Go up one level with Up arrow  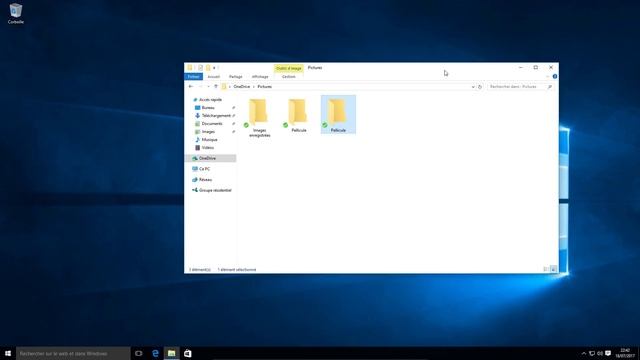216,87
